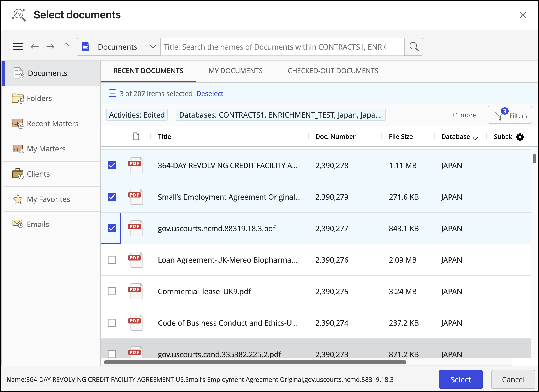539x392 pixels.
Task: Go up one level arrow
Action: click(66, 47)
